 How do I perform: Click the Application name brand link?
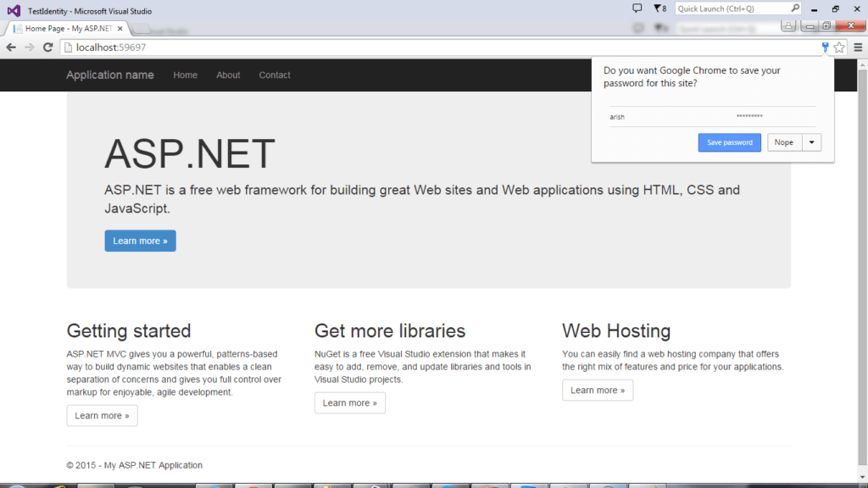pos(110,75)
